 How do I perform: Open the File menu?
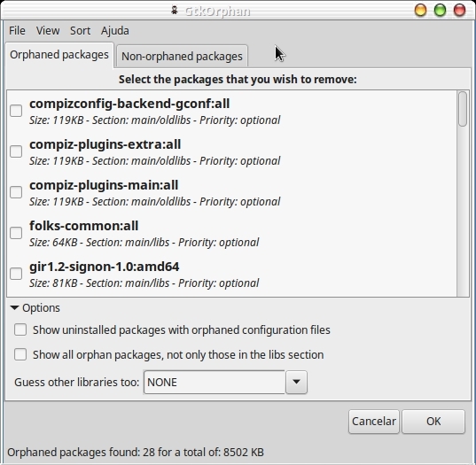[x=17, y=31]
